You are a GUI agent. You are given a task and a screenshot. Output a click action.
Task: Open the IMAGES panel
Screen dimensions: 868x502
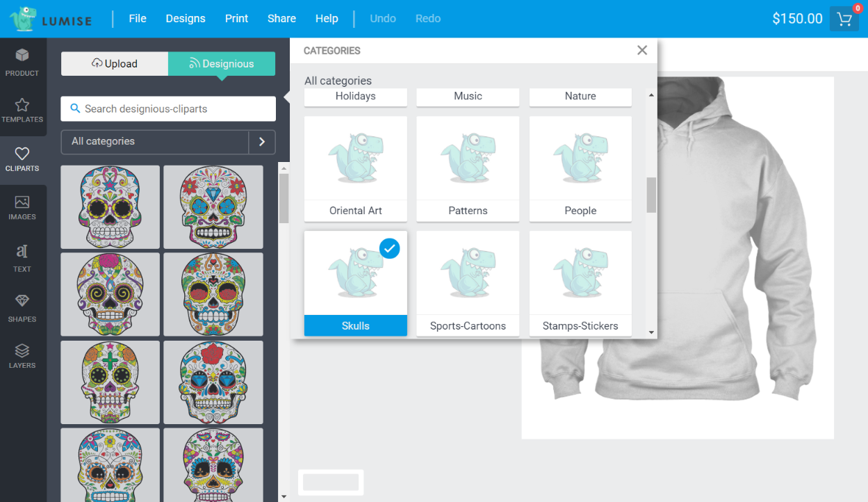click(x=23, y=208)
